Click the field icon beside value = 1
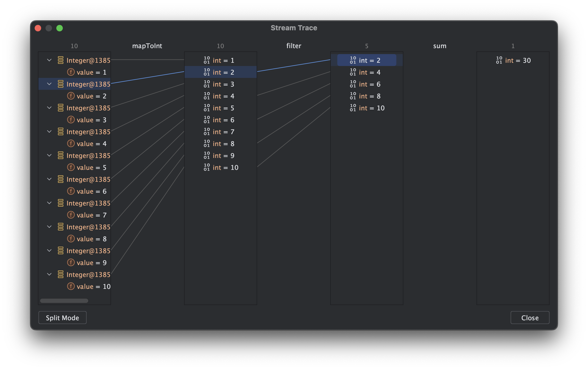The image size is (588, 370). point(71,72)
